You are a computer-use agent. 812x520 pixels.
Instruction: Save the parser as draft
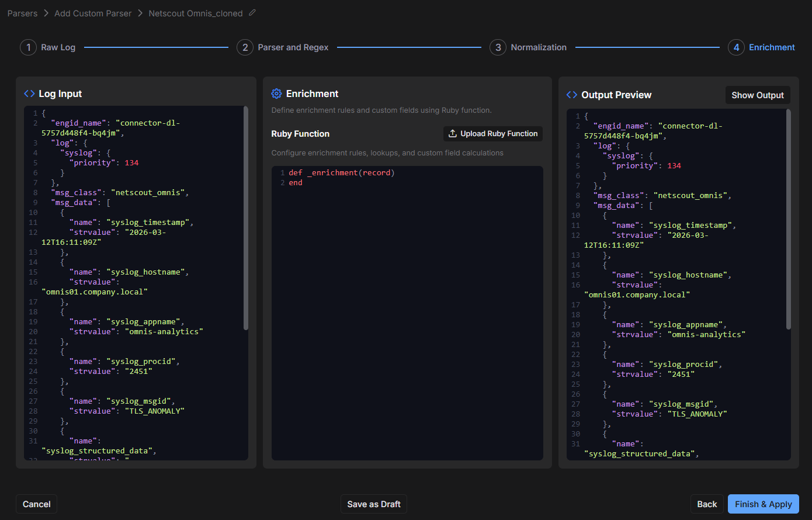(x=373, y=504)
